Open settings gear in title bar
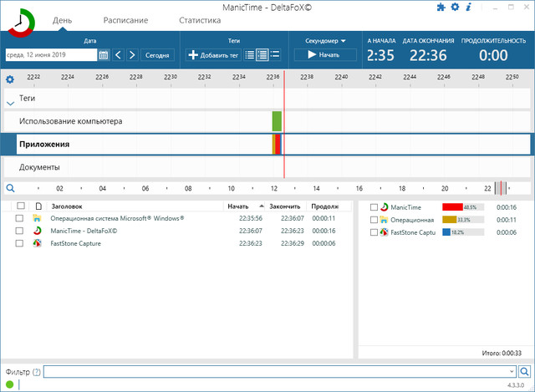This screenshot has height=392, width=535. click(x=455, y=8)
